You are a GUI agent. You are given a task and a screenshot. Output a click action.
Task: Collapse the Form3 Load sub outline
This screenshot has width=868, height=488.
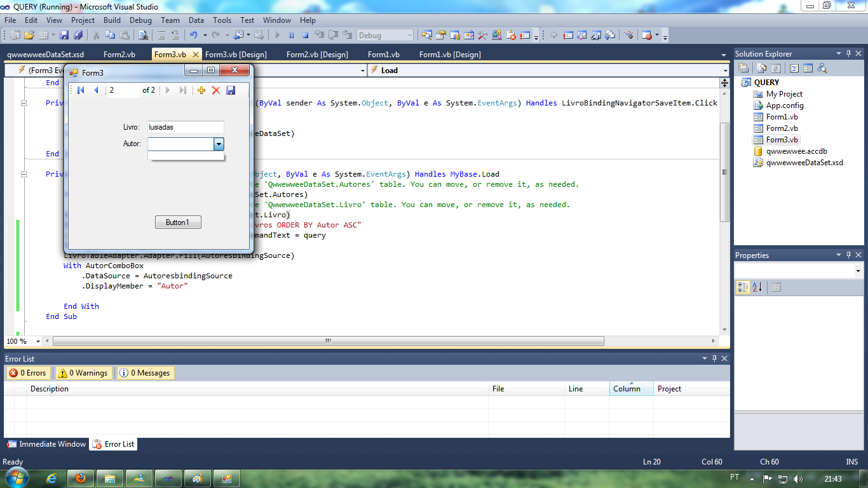(24, 174)
